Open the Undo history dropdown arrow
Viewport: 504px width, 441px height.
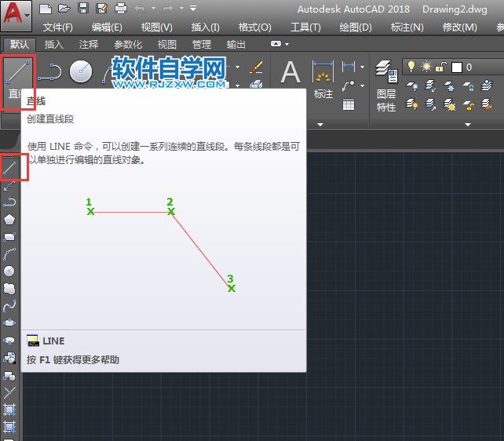click(x=153, y=9)
